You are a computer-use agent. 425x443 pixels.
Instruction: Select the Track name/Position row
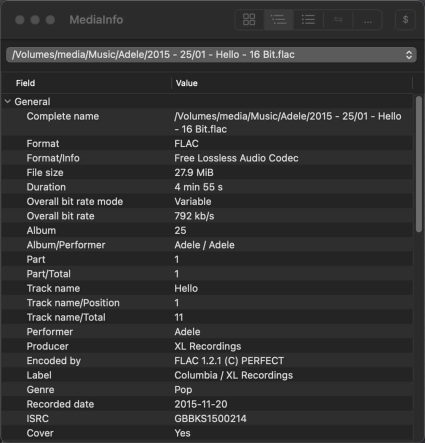coord(207,303)
